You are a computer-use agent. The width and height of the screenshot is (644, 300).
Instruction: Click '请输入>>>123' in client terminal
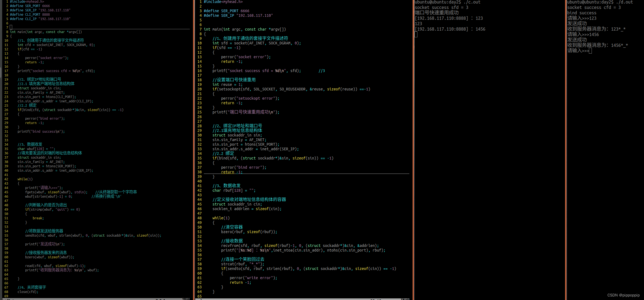(582, 18)
